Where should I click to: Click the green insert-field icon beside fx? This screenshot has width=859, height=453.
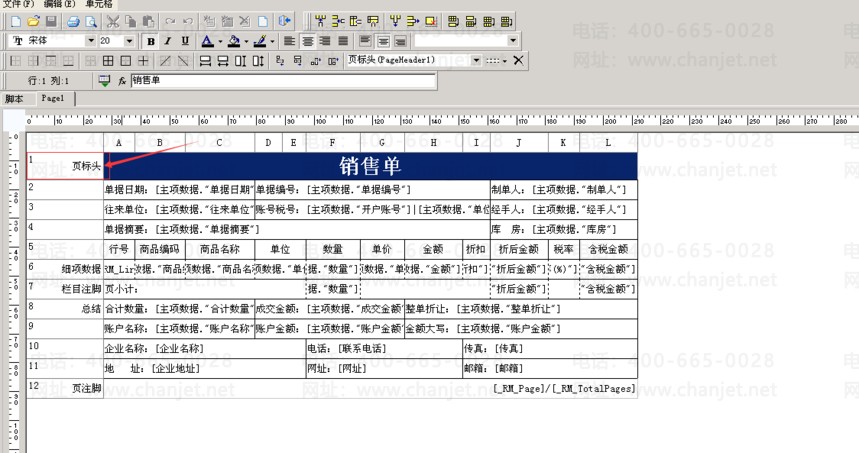(104, 81)
